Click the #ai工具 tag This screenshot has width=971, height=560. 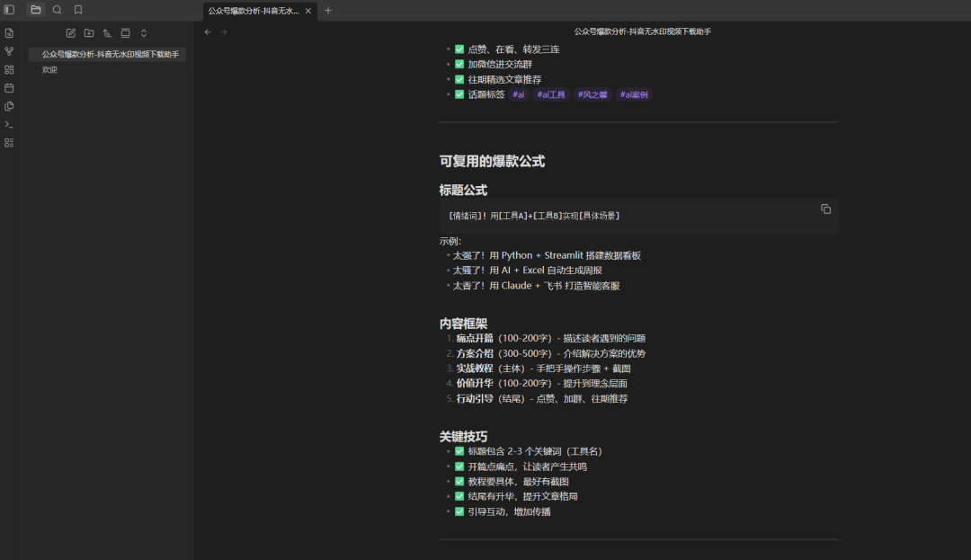coord(551,94)
